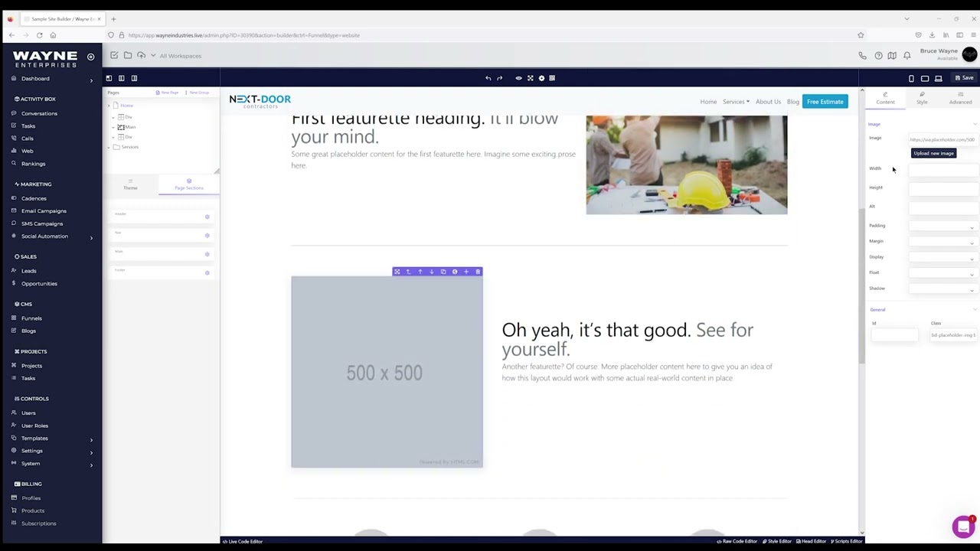Duplicate the selected image element
The image size is (980, 551).
(x=443, y=272)
